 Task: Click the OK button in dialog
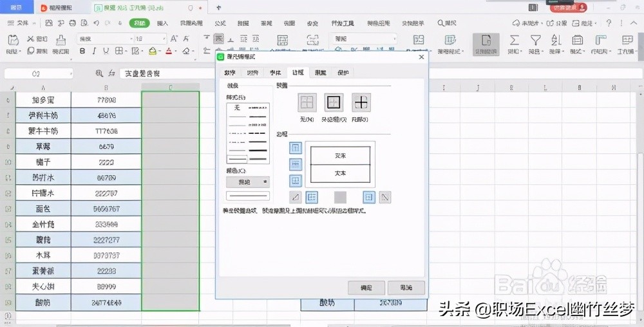[x=366, y=288]
